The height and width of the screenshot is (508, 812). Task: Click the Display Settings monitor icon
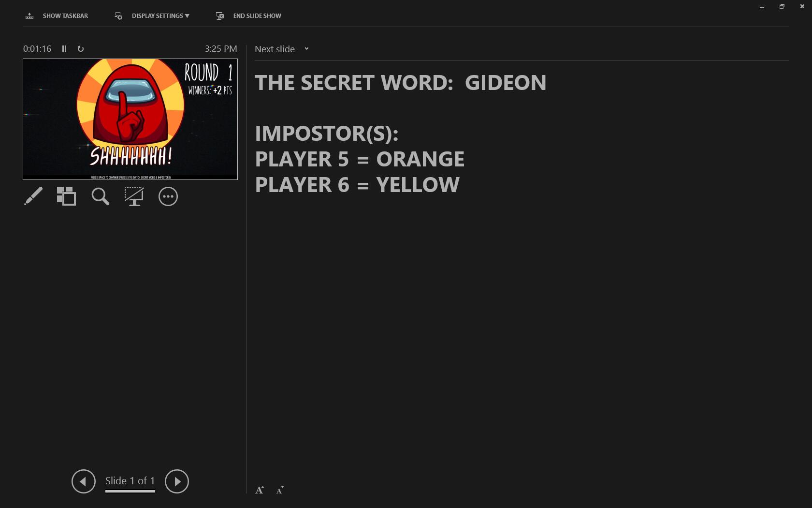coord(118,16)
